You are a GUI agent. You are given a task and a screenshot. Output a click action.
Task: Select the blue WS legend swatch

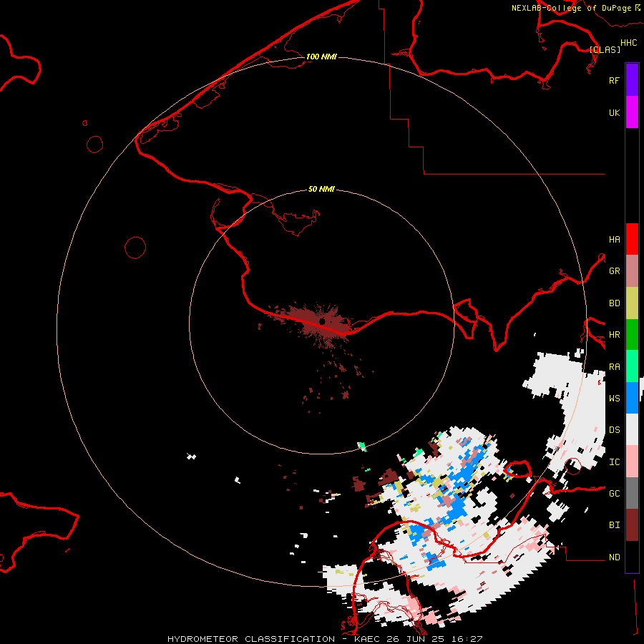tap(632, 398)
